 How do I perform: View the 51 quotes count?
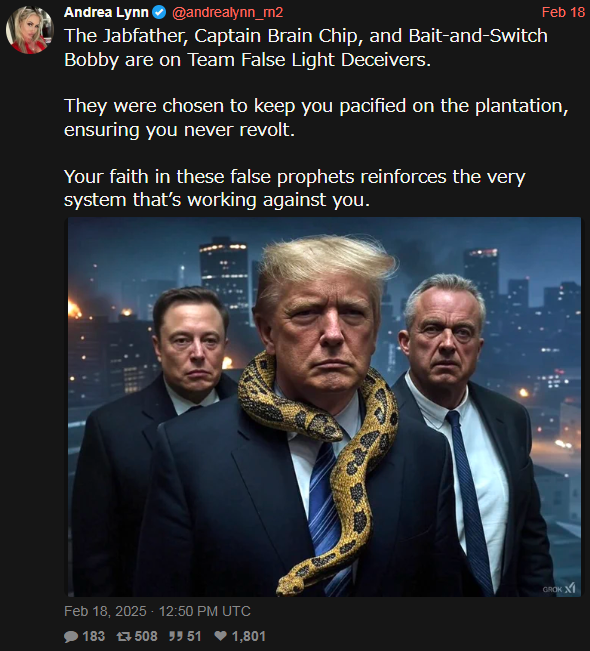coord(194,636)
